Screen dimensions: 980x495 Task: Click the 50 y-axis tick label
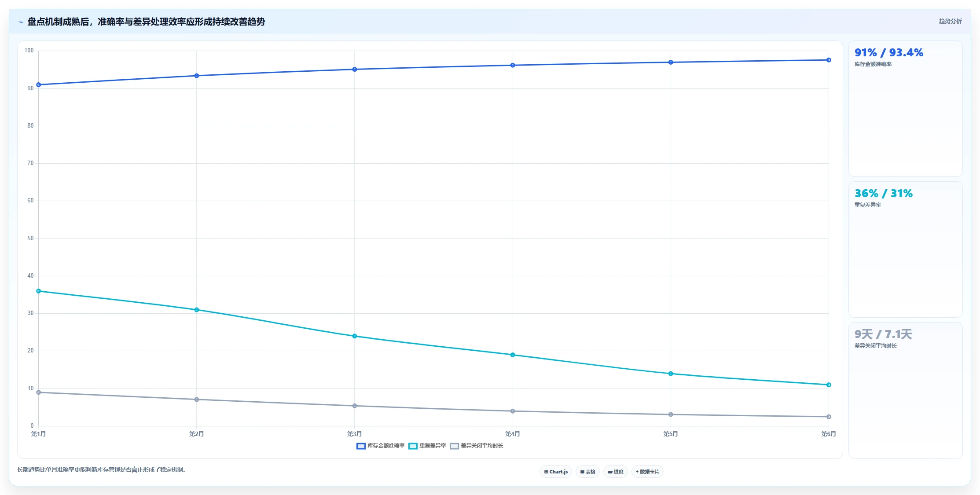tap(30, 238)
